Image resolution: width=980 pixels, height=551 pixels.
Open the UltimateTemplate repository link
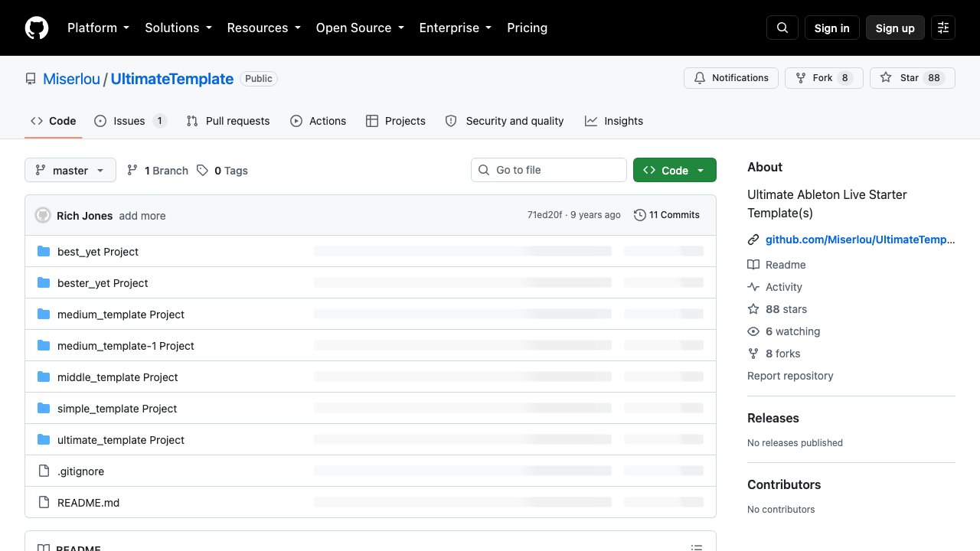click(x=172, y=79)
